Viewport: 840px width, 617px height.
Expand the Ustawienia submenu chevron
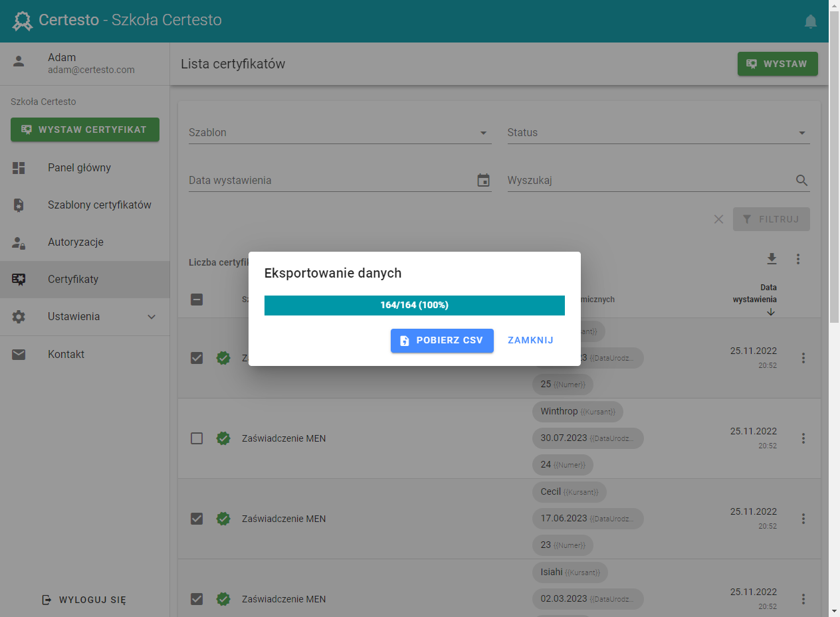click(x=152, y=317)
